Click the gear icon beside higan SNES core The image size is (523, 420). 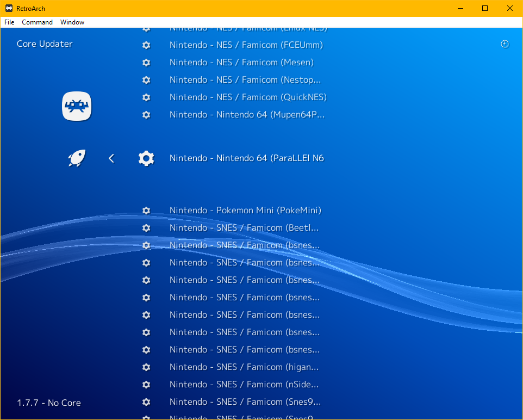click(x=146, y=367)
